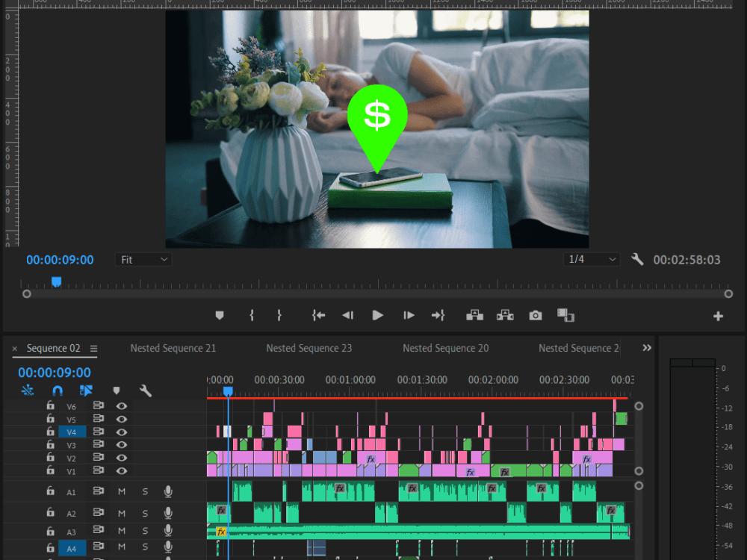Screen dimensions: 747x560
Task: Open the comparison view button
Action: pos(565,315)
